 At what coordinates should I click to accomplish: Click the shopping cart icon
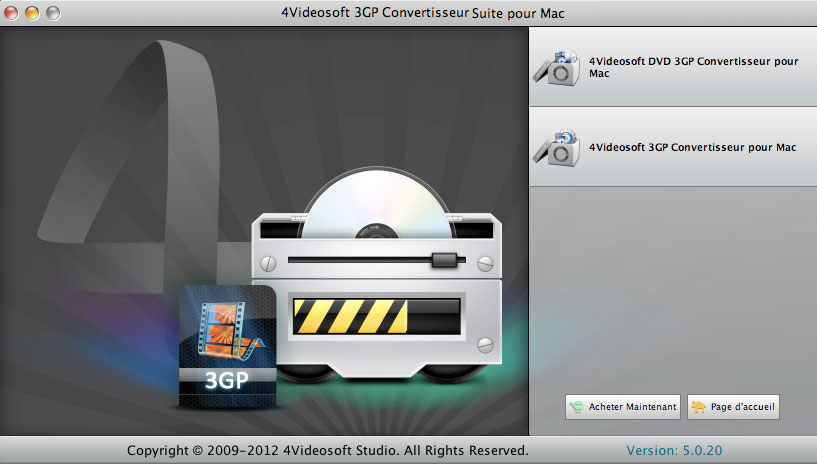(577, 407)
